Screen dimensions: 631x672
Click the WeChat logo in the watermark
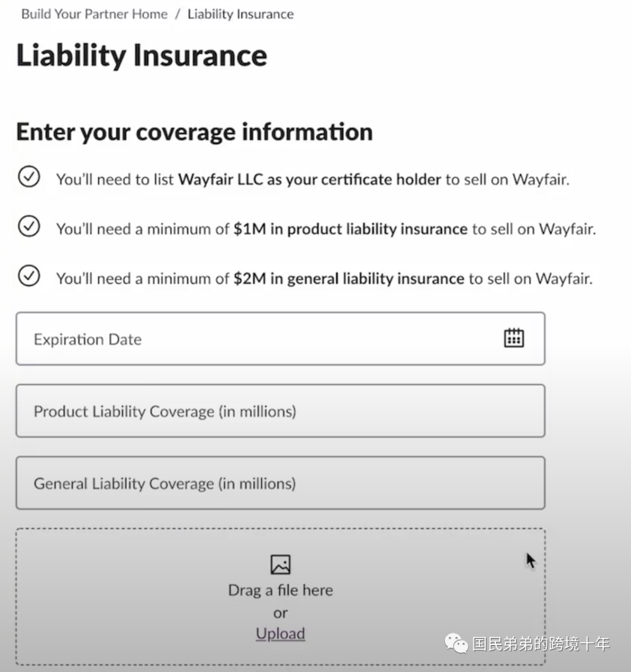[456, 643]
